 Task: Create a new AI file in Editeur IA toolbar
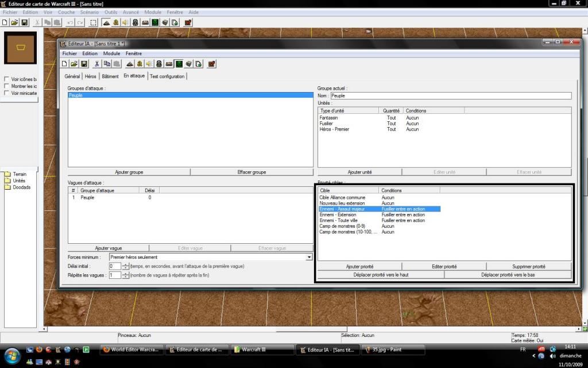pos(64,64)
